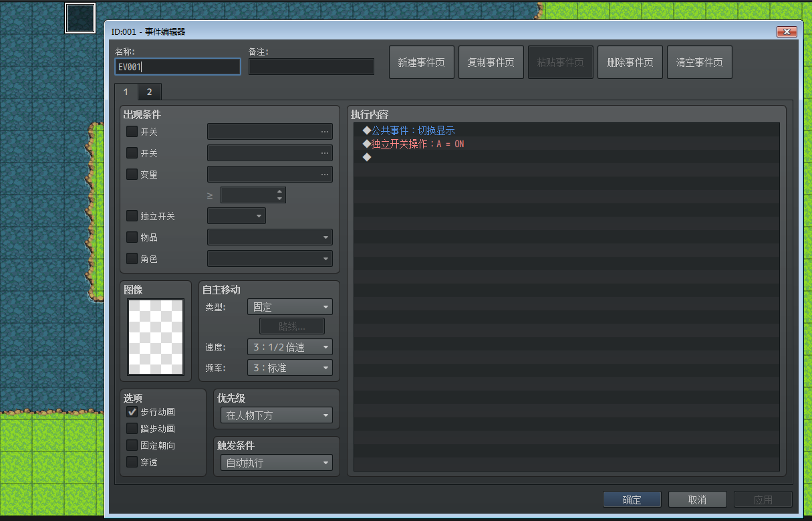Screen dimensions: 812x521
Task: Click the 备注 note input field
Action: (311, 67)
